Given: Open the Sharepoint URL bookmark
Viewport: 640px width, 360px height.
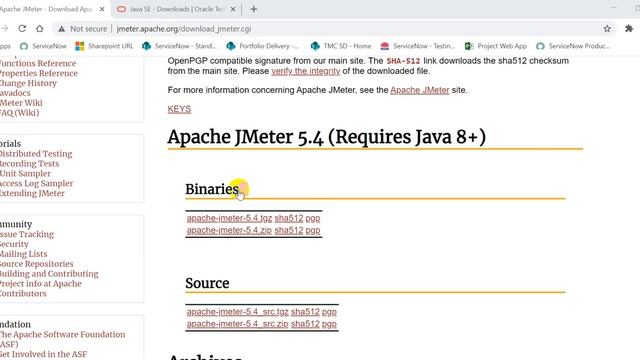Looking at the screenshot, I should pyautogui.click(x=104, y=46).
